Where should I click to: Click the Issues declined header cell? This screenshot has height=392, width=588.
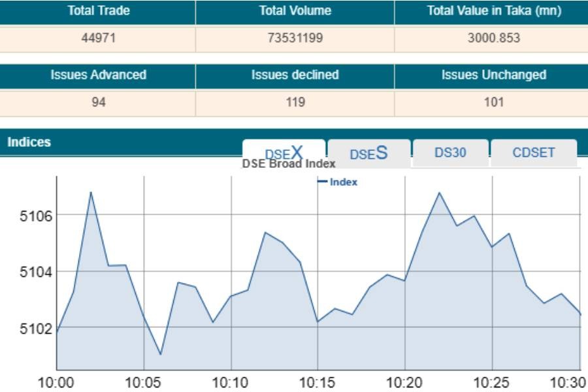click(x=295, y=75)
